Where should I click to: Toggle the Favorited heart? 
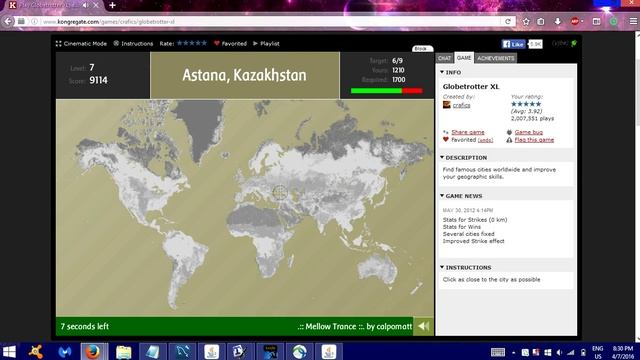click(x=230, y=44)
